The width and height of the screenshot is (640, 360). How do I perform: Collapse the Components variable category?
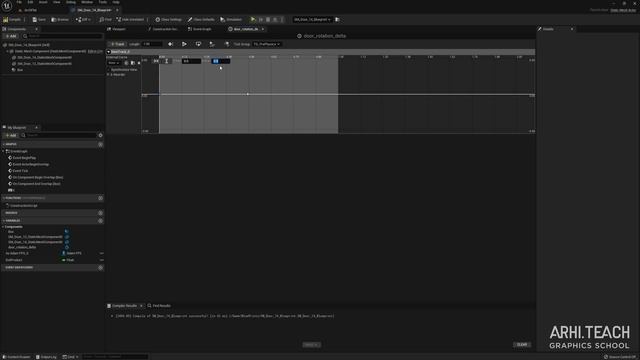[3, 227]
